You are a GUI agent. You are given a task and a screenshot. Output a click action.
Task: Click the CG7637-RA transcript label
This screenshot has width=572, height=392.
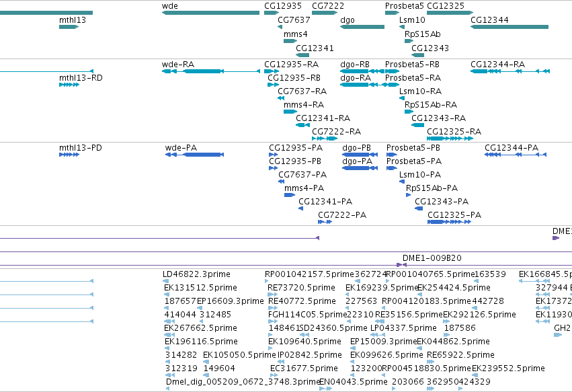click(x=302, y=91)
